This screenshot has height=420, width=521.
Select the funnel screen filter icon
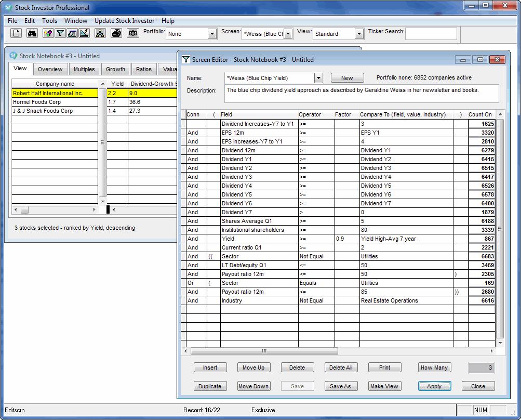(x=60, y=33)
